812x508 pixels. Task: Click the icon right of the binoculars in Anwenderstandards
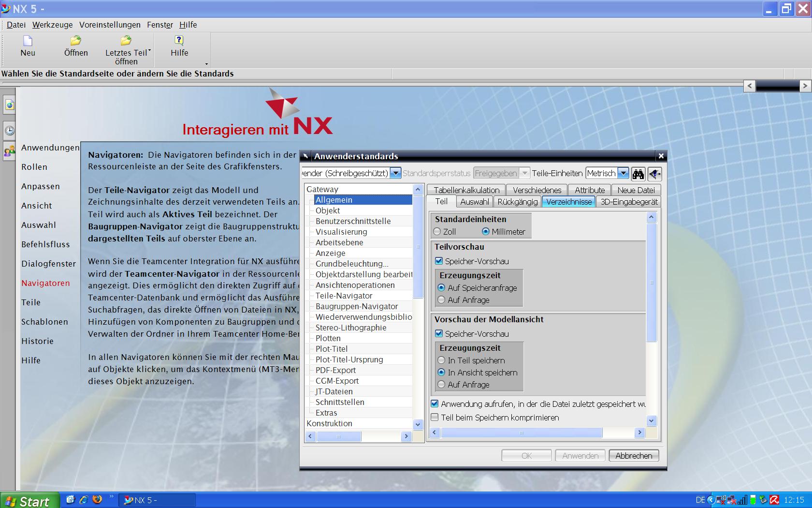tap(654, 174)
